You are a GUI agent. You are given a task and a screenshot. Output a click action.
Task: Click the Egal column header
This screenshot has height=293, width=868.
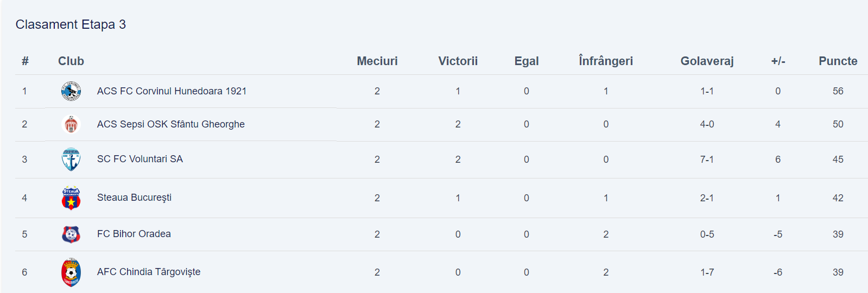tap(526, 61)
